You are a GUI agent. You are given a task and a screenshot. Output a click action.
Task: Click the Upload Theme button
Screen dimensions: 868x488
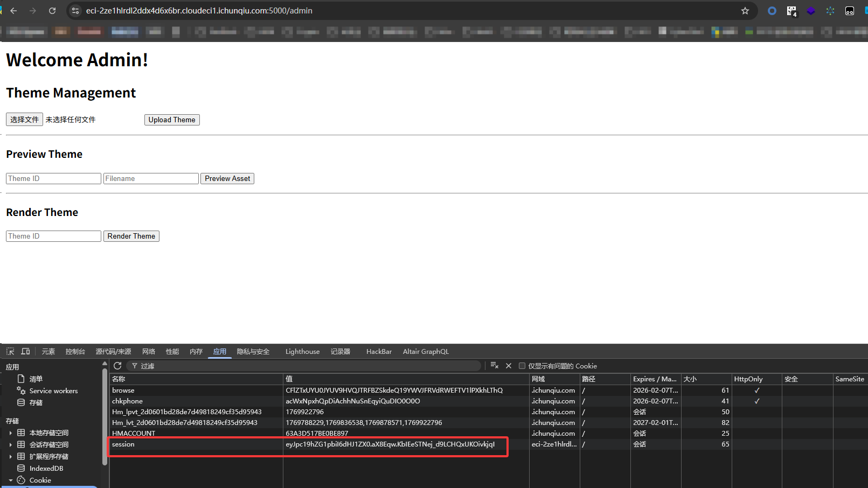click(x=172, y=120)
